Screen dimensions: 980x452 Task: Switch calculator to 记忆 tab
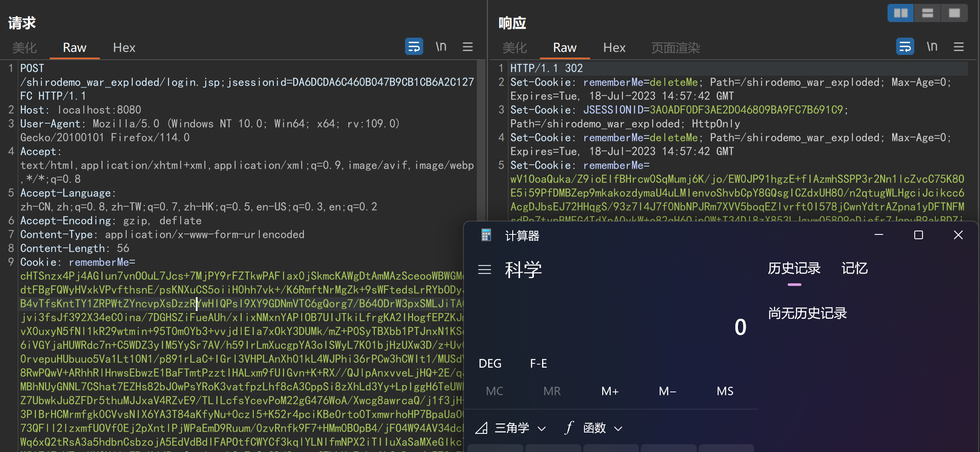[x=854, y=268]
